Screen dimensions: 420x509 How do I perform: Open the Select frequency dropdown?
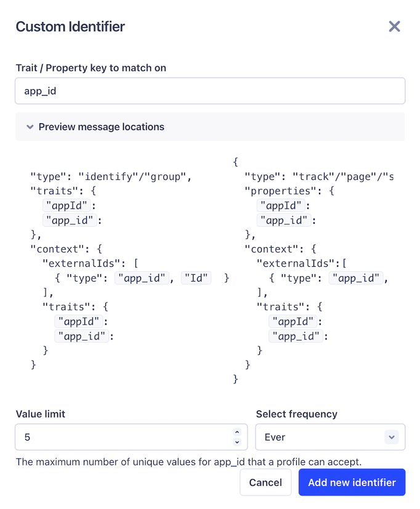coord(330,436)
